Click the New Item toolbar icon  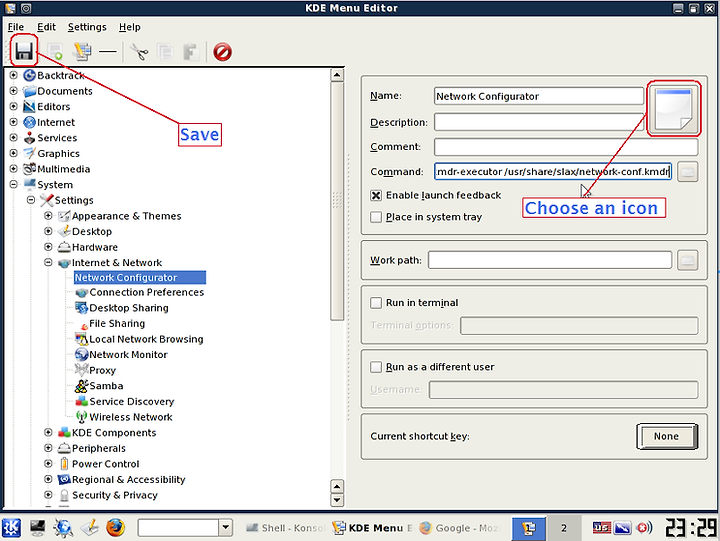pos(55,51)
